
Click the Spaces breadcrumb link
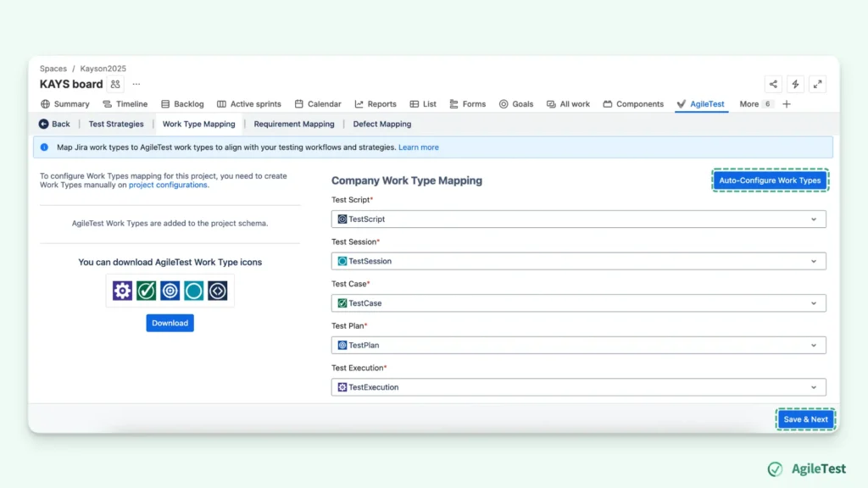[53, 69]
